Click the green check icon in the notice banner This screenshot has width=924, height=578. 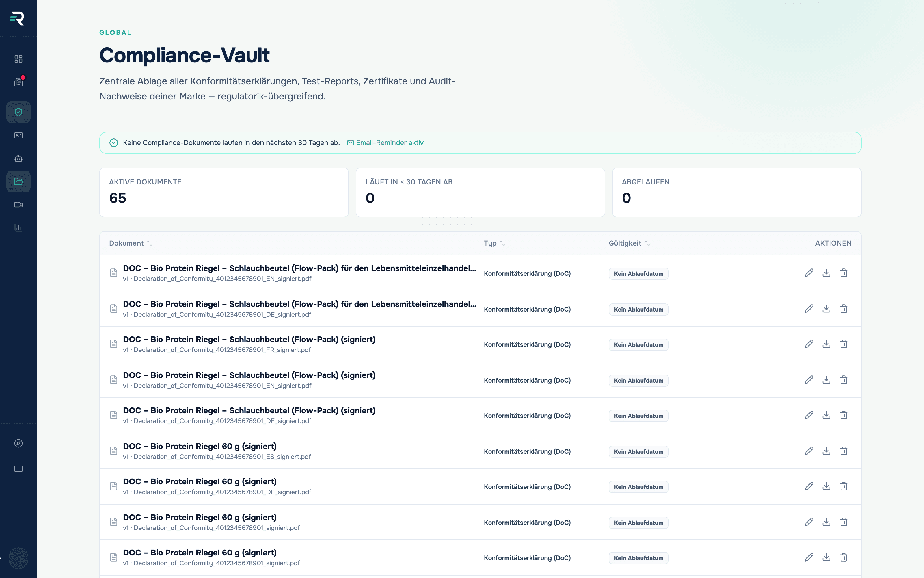(x=113, y=142)
